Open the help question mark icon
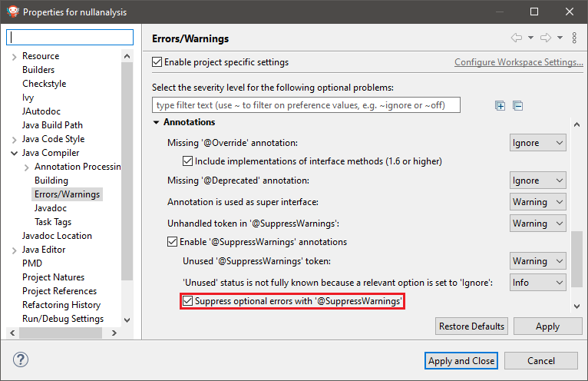 point(20,359)
